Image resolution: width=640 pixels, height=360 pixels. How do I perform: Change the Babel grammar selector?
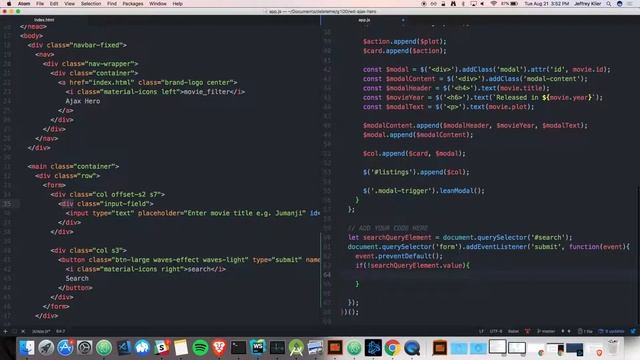(513, 331)
